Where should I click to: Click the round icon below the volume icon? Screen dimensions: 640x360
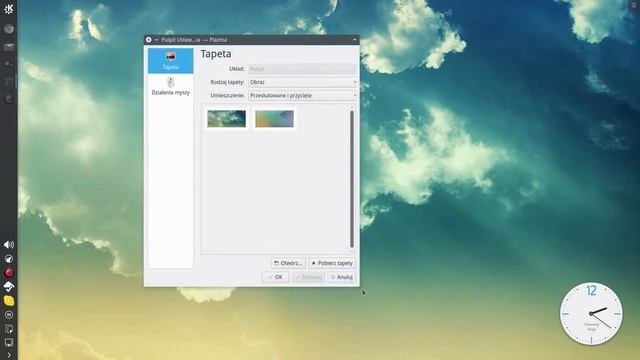click(x=9, y=259)
